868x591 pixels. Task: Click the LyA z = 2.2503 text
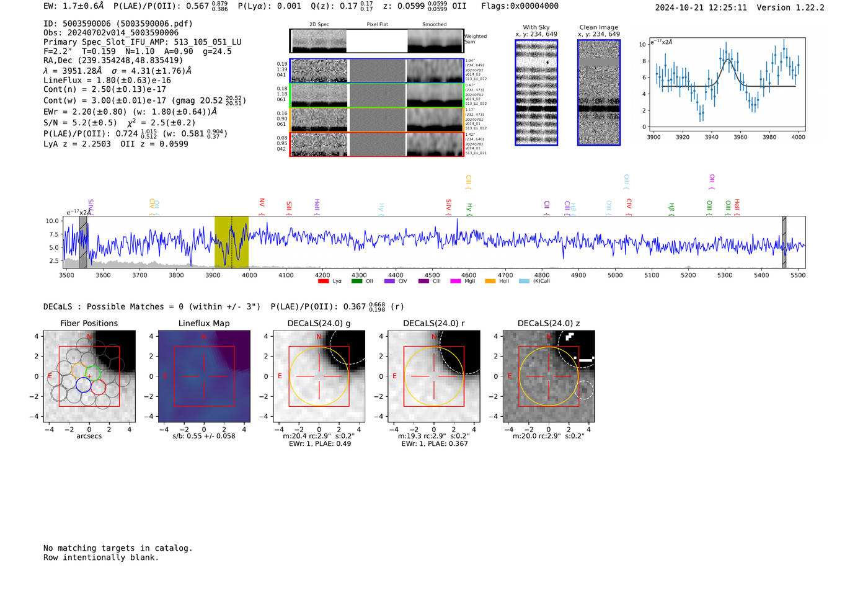pos(77,144)
